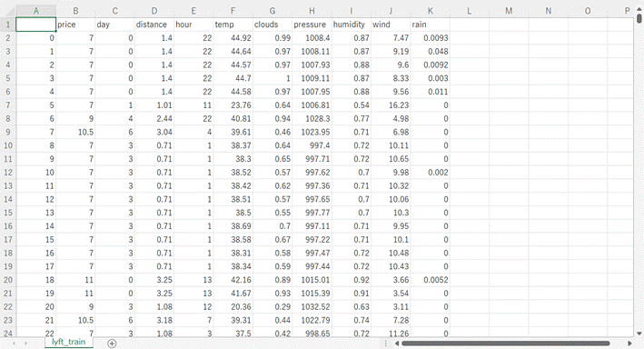
Task: Select row 20 header
Action: click(x=8, y=280)
